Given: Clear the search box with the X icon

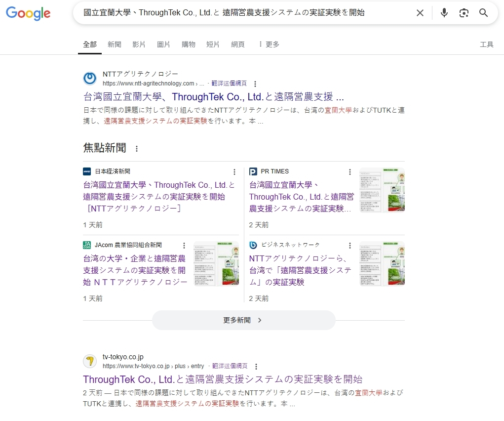Looking at the screenshot, I should point(420,13).
